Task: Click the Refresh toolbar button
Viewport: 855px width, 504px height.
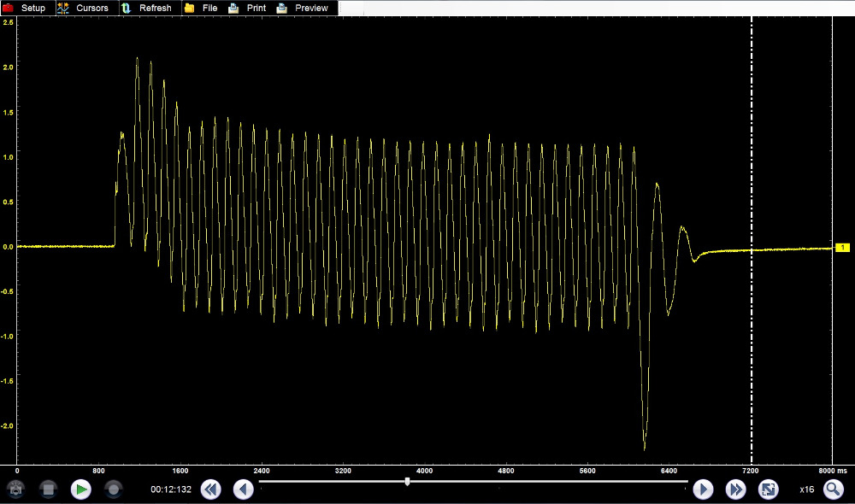Action: tap(155, 8)
